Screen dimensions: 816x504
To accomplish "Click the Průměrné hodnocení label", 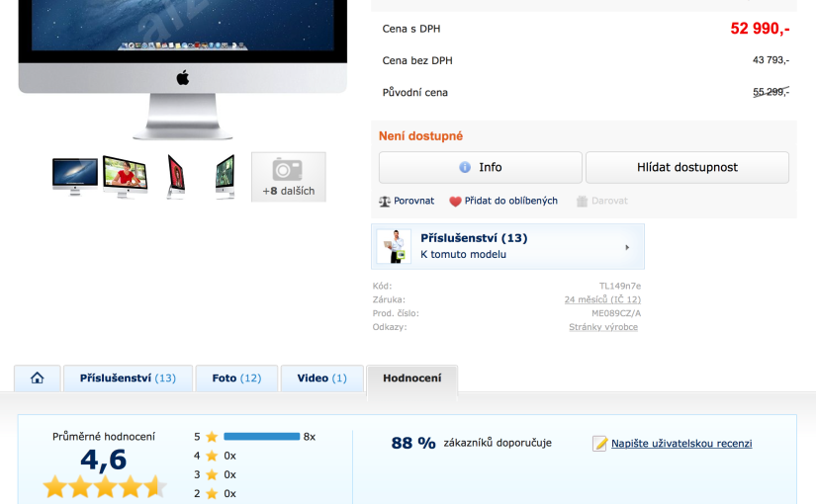I will pyautogui.click(x=104, y=437).
